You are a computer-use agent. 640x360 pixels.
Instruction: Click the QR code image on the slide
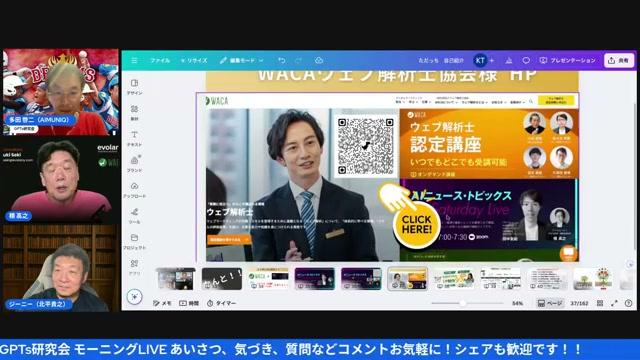pyautogui.click(x=366, y=146)
